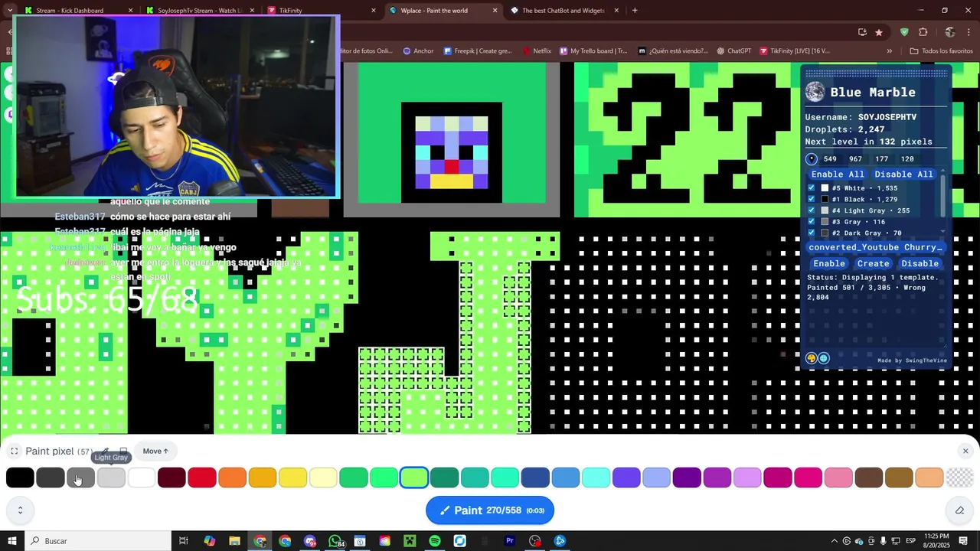980x551 pixels.
Task: Open Chrome three-dot menu
Action: (x=969, y=32)
